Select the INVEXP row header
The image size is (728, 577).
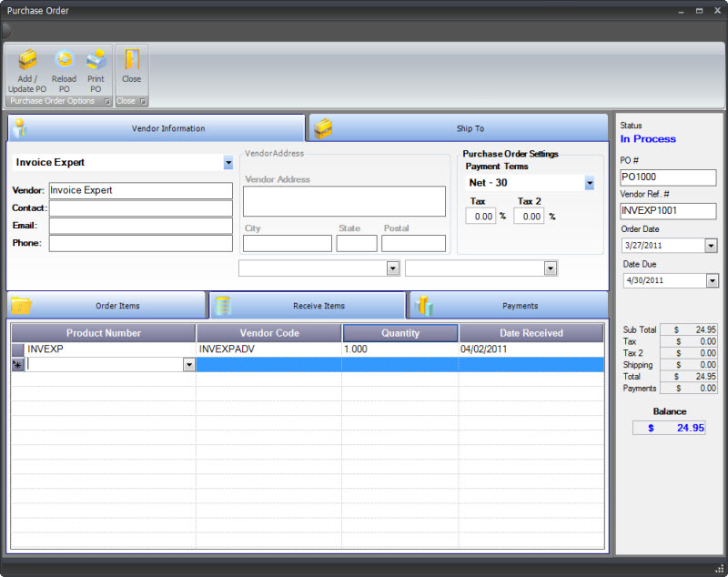[x=18, y=349]
